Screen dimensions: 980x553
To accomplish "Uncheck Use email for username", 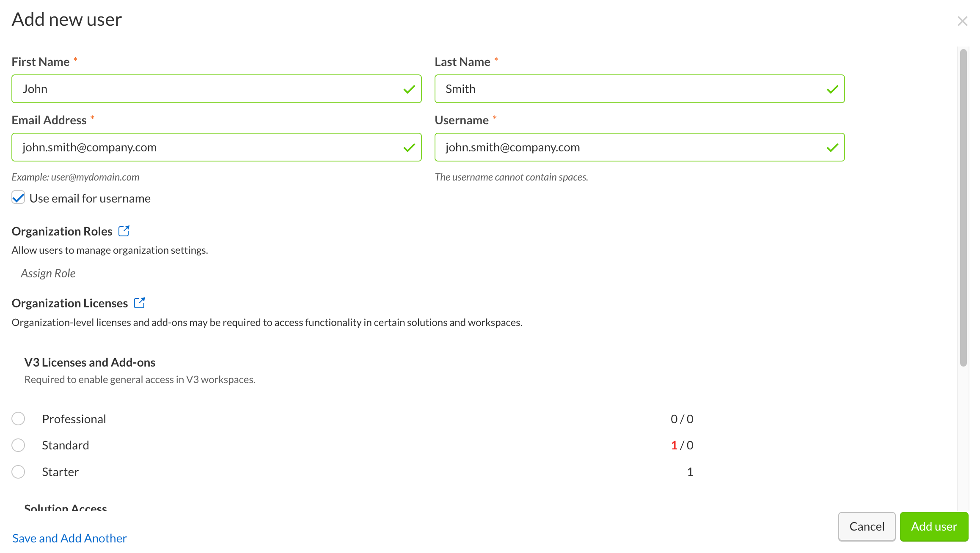I will [18, 197].
